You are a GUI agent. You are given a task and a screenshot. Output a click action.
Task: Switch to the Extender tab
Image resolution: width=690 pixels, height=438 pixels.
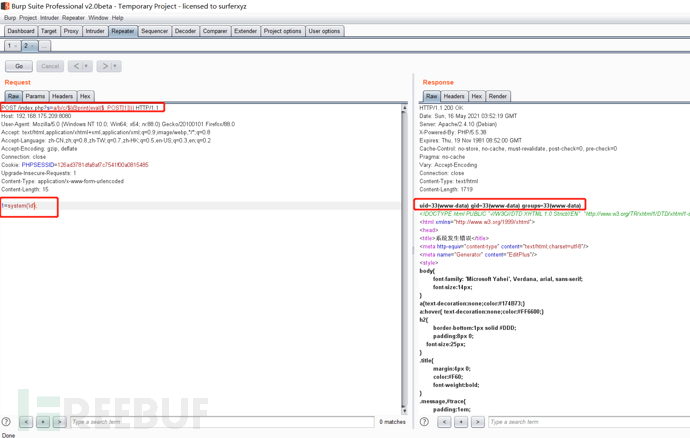tap(246, 31)
